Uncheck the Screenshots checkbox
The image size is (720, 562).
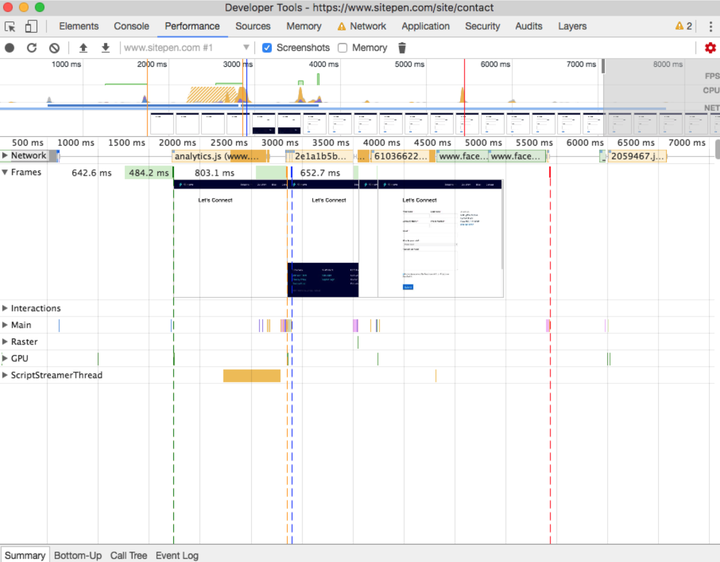(x=267, y=48)
